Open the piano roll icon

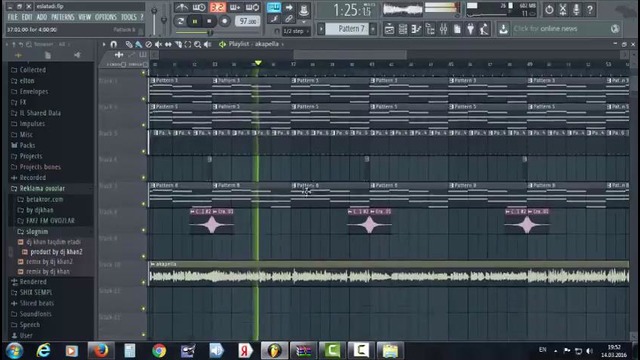point(416,29)
